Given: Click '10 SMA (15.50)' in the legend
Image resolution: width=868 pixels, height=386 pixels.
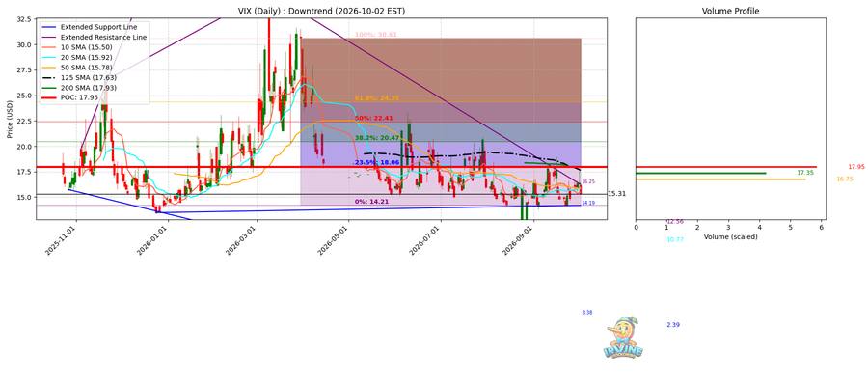Looking at the screenshot, I should pos(87,47).
